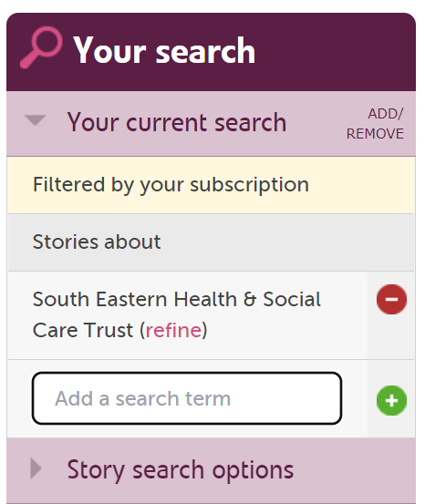The height and width of the screenshot is (504, 425).
Task: Expand Story search options with the triangle
Action: tap(36, 468)
